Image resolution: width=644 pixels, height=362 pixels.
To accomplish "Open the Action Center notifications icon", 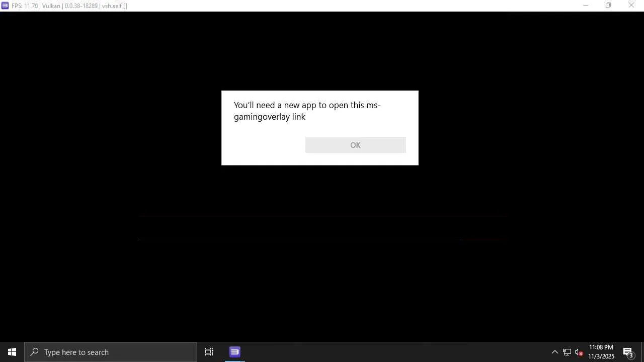I will click(x=628, y=352).
